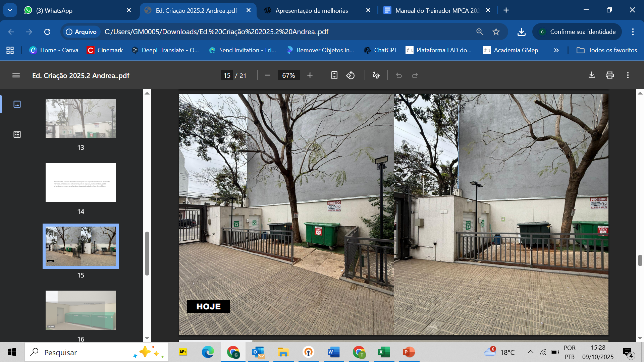Viewport: 644px width, 362px height.
Task: Show thumbnails view in sidebar
Action: pos(17,104)
